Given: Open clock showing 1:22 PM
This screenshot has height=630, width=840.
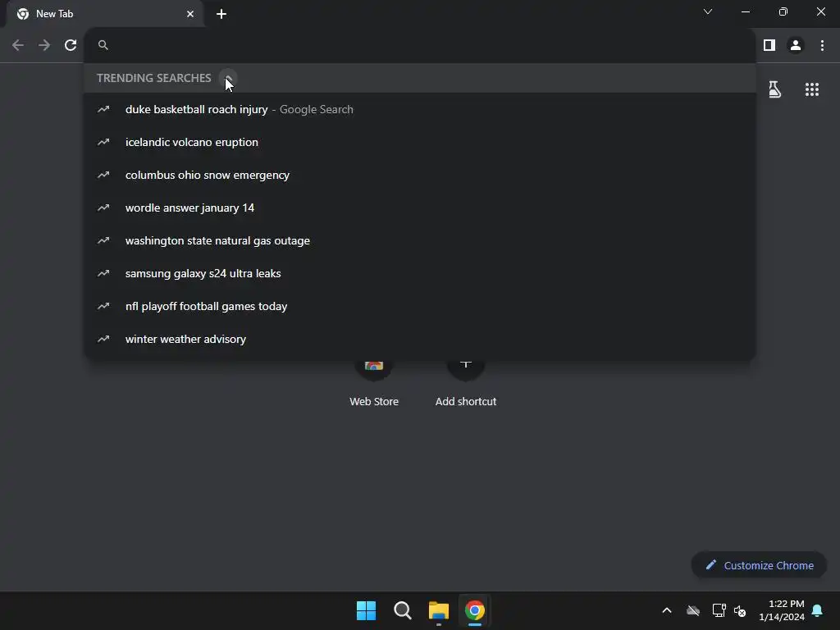Looking at the screenshot, I should pos(782,610).
